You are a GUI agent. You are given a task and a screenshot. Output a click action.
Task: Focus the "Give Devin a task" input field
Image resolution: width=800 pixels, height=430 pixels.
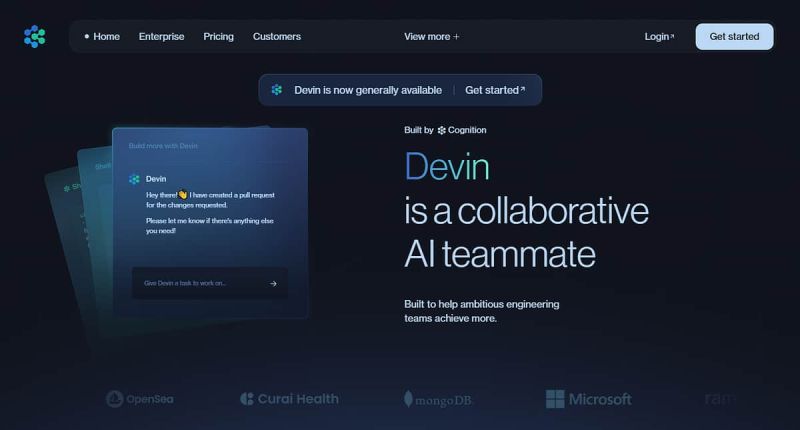click(x=200, y=283)
